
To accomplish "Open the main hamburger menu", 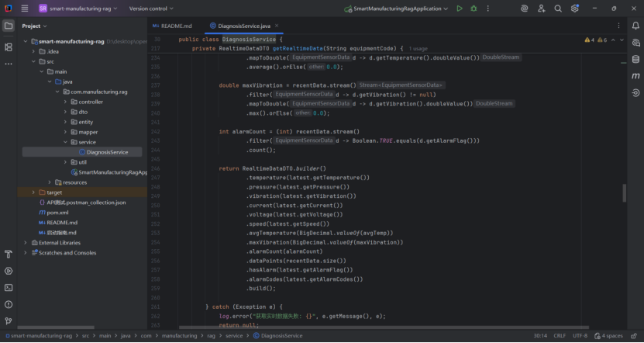I will 25,9.
